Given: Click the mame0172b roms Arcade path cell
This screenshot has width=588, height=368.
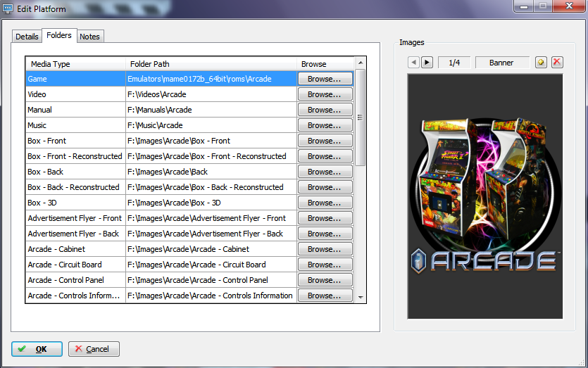Looking at the screenshot, I should [211, 79].
